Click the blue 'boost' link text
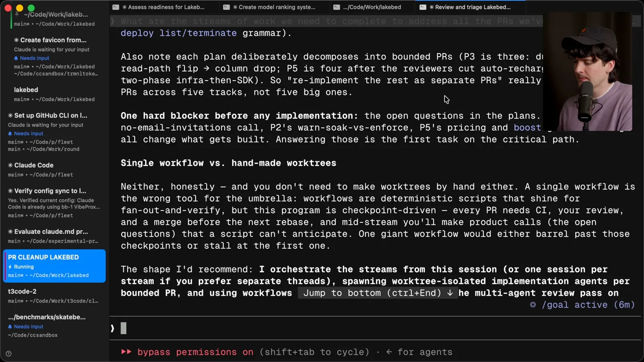Image resolution: width=644 pixels, height=362 pixels. pyautogui.click(x=527, y=128)
